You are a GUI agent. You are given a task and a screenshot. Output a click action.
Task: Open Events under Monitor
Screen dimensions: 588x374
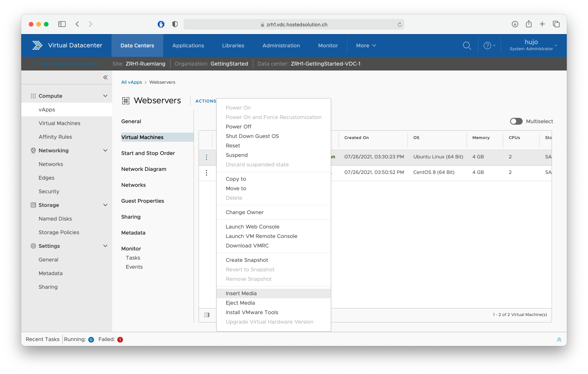(134, 267)
